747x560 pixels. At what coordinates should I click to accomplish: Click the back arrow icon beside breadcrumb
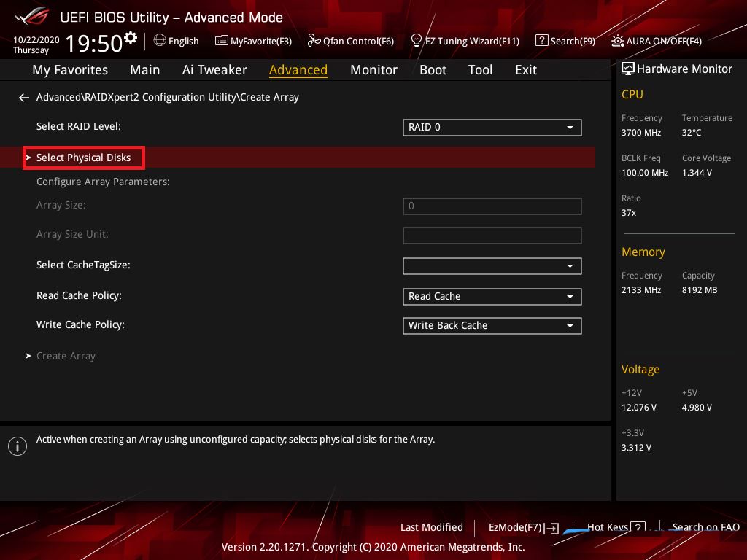(x=24, y=98)
